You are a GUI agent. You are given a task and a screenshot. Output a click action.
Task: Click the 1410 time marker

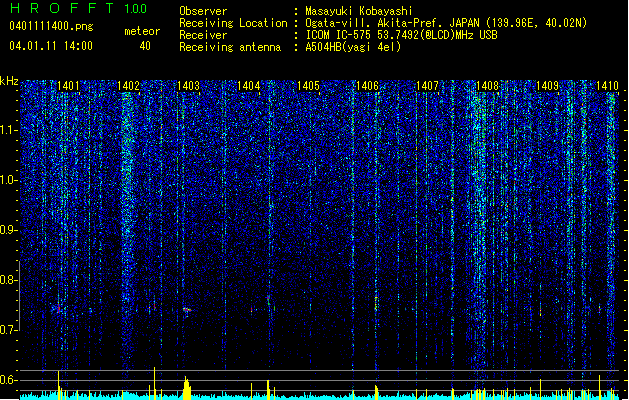point(607,86)
